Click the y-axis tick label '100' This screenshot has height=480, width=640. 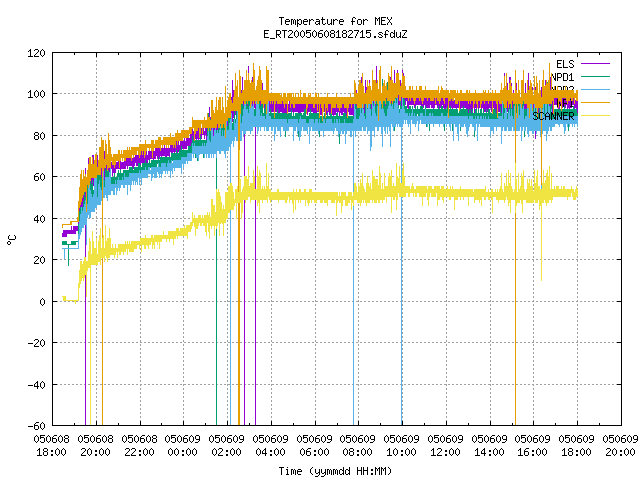tap(36, 94)
